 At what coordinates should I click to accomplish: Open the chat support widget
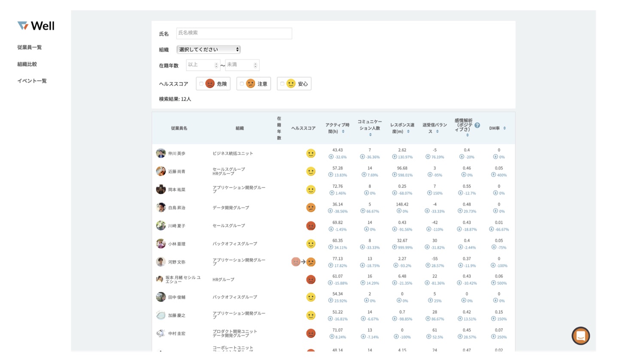click(x=580, y=336)
